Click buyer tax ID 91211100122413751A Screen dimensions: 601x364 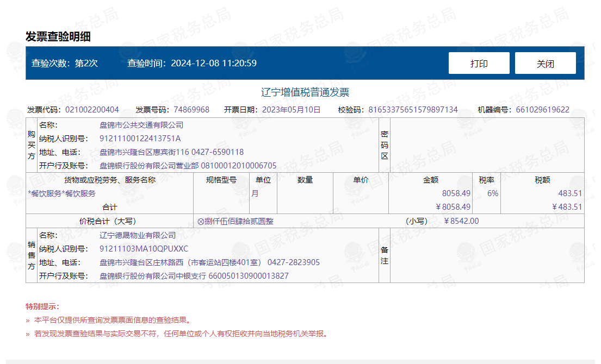140,139
